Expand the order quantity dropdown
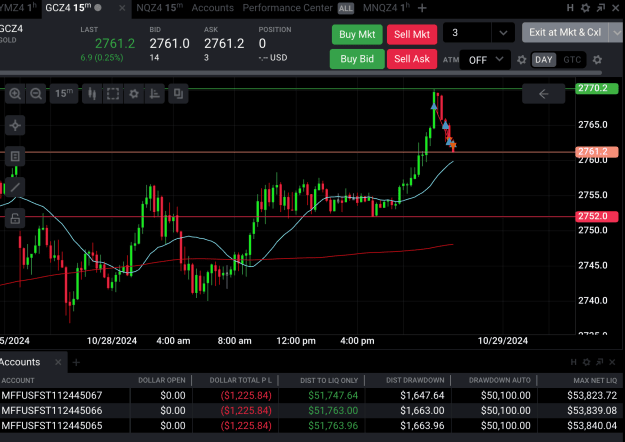This screenshot has width=625, height=442. [503, 33]
